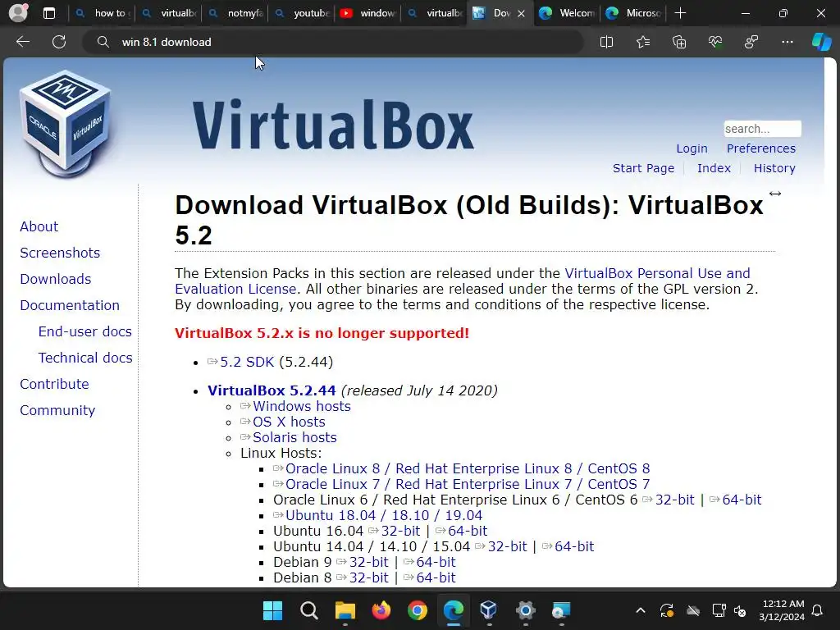Click the split screen icon
Image resolution: width=840 pixels, height=630 pixels.
[x=606, y=42]
